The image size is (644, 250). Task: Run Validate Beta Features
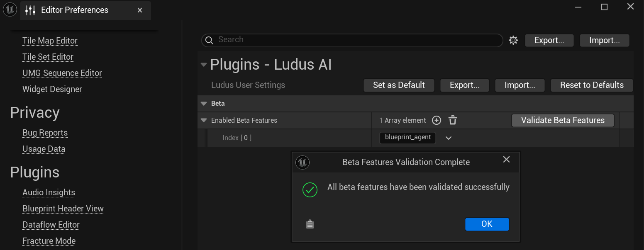point(563,120)
